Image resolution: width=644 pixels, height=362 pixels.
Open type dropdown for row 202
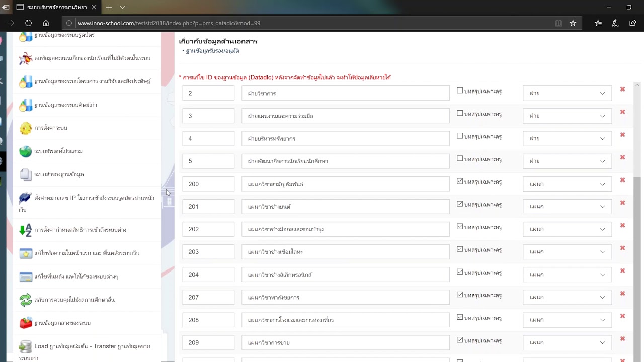[x=567, y=229]
